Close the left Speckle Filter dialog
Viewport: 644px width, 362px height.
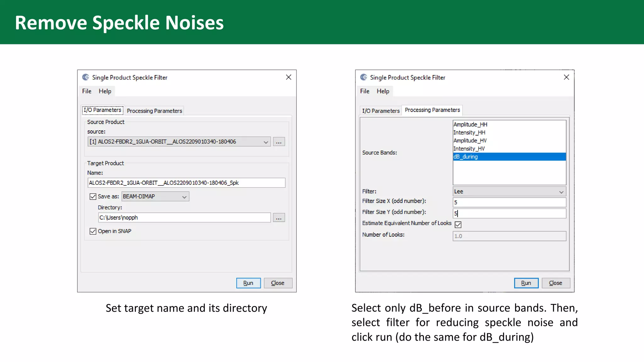tap(289, 77)
